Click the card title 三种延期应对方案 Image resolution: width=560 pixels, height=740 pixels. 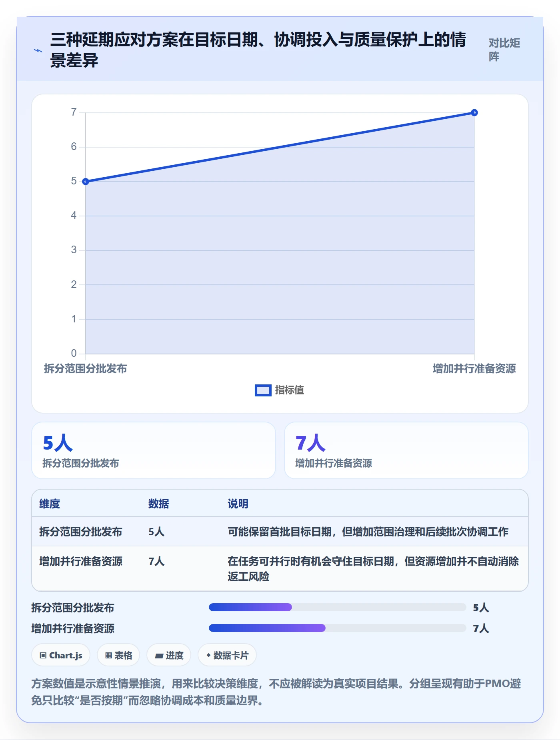pos(258,50)
